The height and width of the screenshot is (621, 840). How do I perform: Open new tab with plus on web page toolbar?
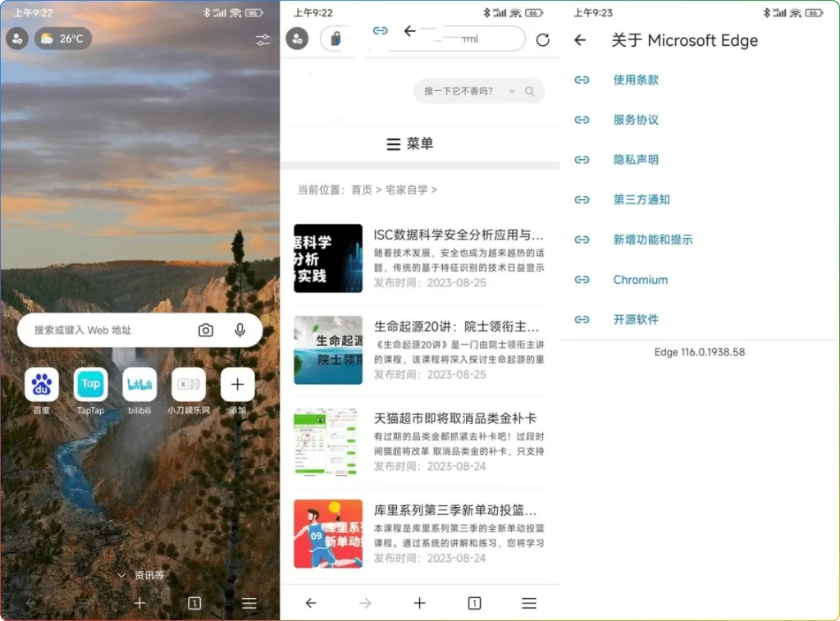point(419,603)
